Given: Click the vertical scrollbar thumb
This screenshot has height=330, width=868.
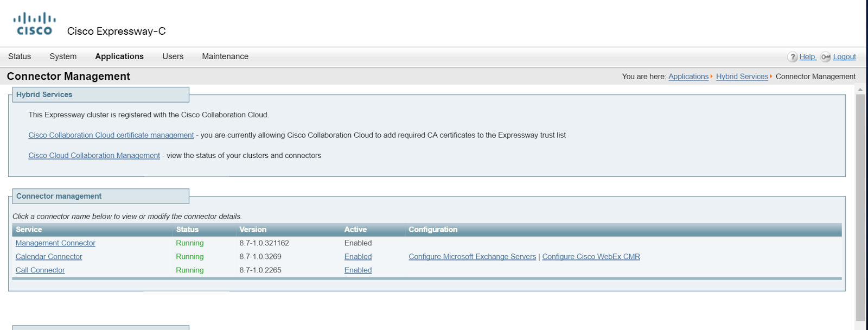Looking at the screenshot, I should [860, 207].
